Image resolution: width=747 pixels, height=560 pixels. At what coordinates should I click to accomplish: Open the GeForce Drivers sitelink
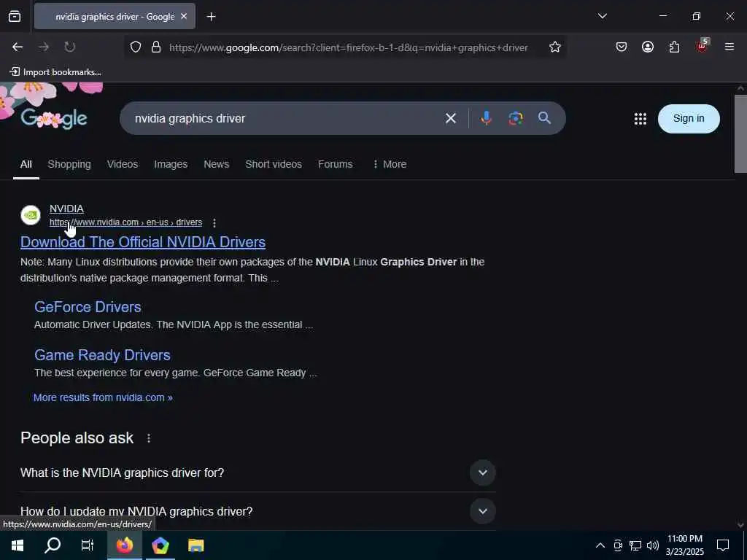tap(88, 307)
